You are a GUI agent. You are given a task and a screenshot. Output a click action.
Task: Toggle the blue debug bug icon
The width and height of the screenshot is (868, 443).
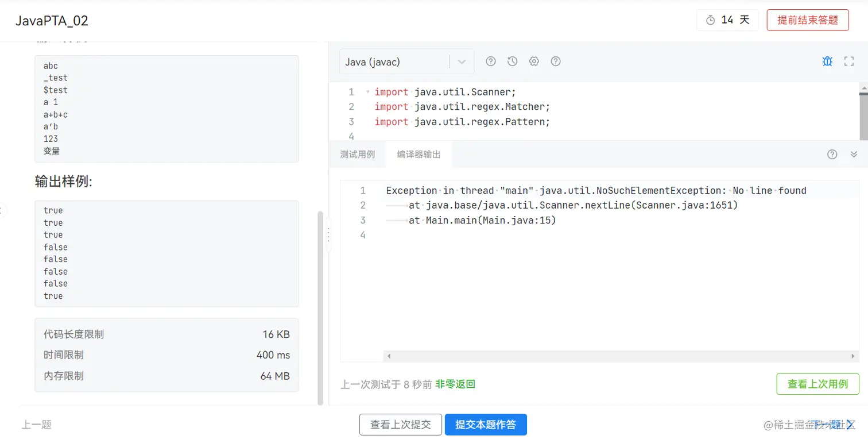827,61
